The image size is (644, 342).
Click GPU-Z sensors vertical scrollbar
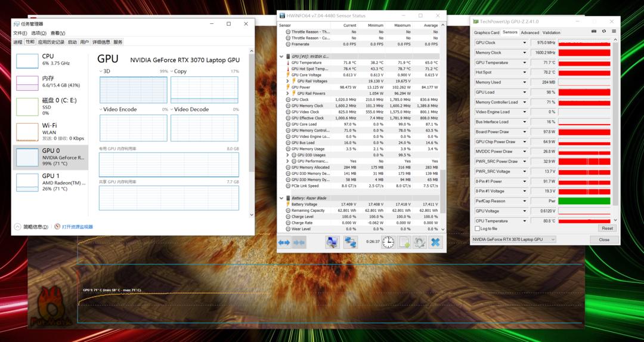[615, 130]
